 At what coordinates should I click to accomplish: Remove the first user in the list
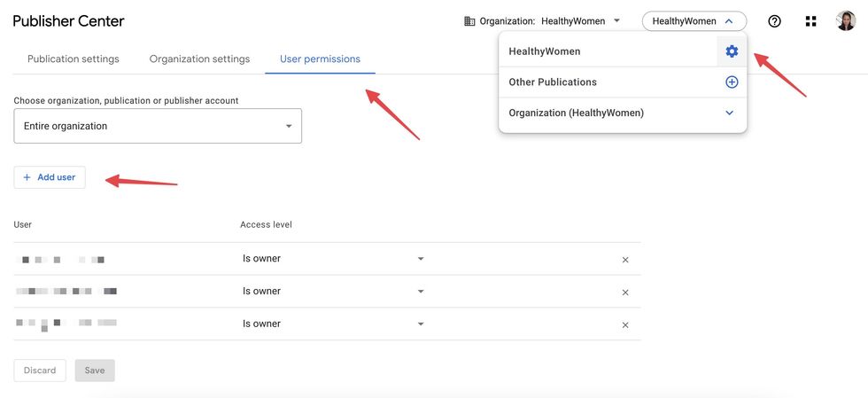[x=625, y=260]
